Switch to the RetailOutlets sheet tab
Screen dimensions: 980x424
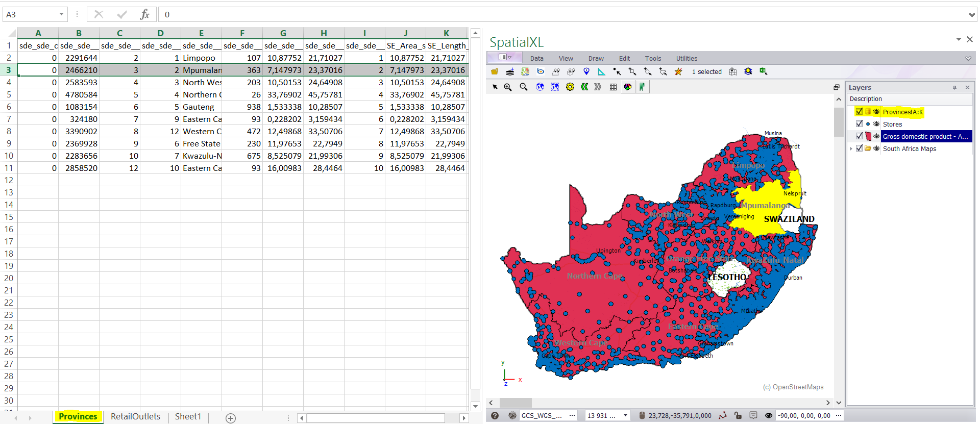[135, 417]
